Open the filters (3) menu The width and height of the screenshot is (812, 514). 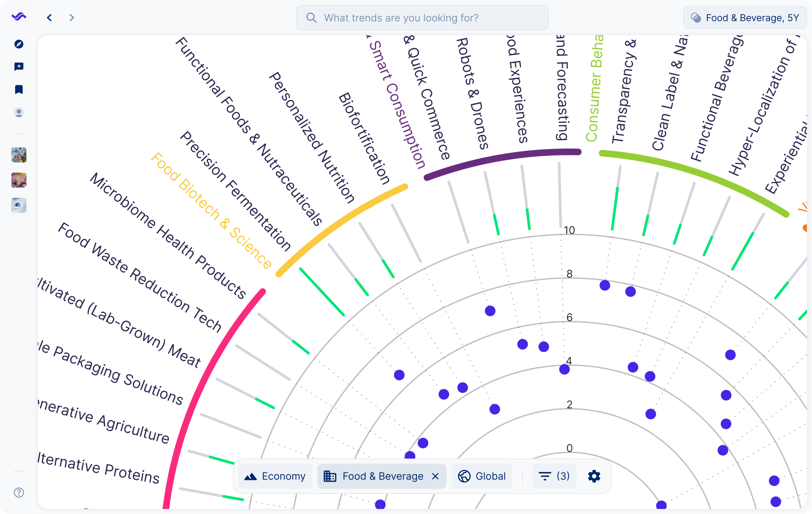[x=554, y=476]
